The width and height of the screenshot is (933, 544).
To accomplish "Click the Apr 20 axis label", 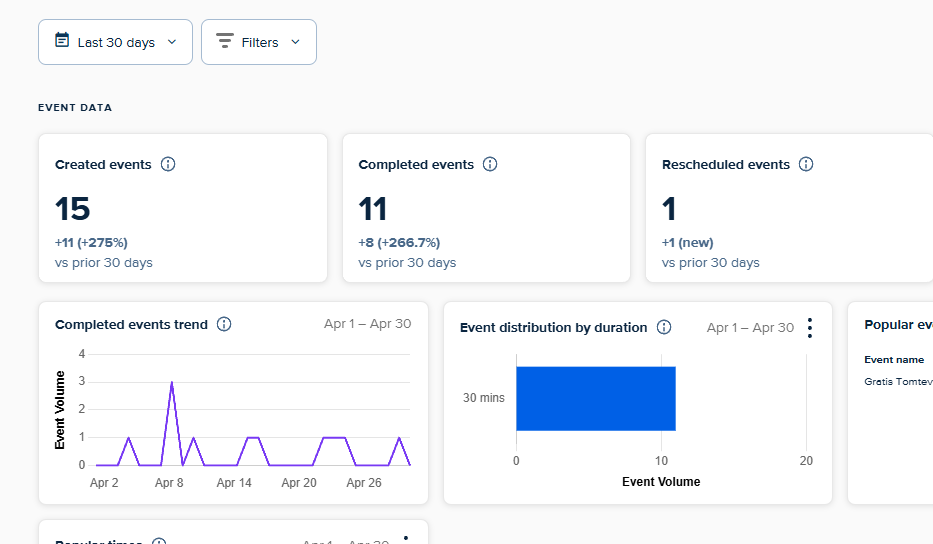I will pos(299,483).
